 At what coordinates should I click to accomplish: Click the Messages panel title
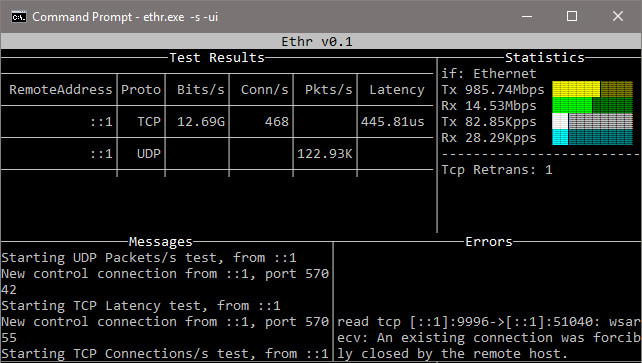pos(160,241)
